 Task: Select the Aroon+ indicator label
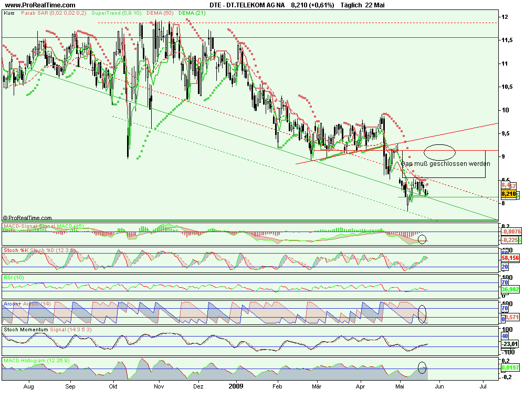(13, 304)
